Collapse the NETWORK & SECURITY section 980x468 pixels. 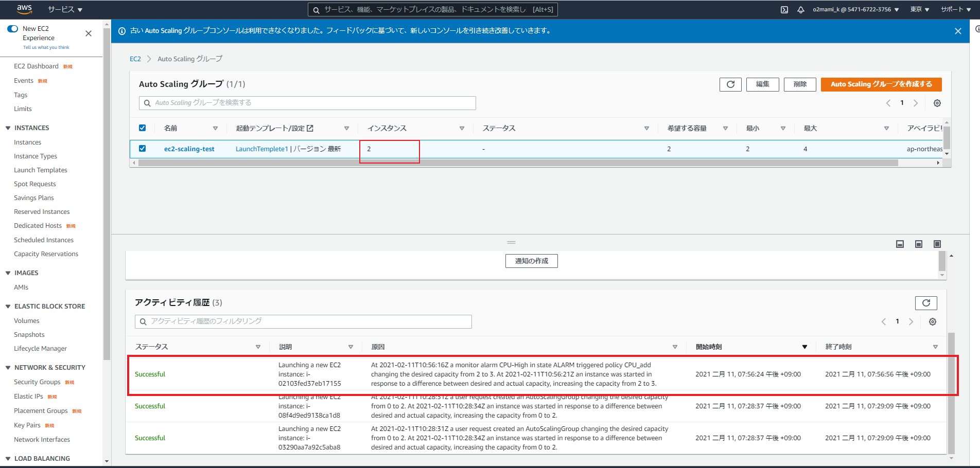click(8, 368)
